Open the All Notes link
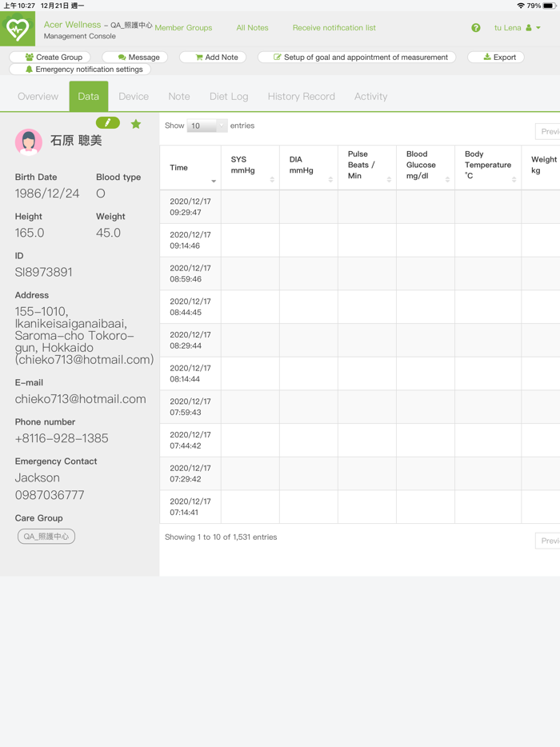The image size is (560, 747). [252, 28]
